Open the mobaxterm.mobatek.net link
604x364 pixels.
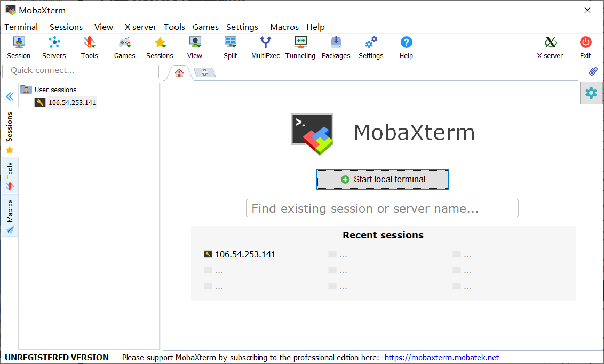(x=441, y=358)
